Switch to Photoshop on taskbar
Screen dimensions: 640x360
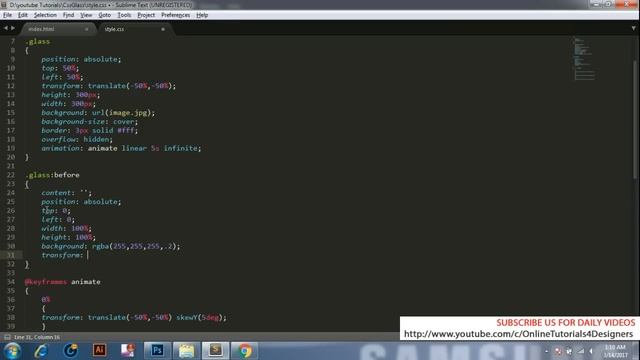click(157, 350)
